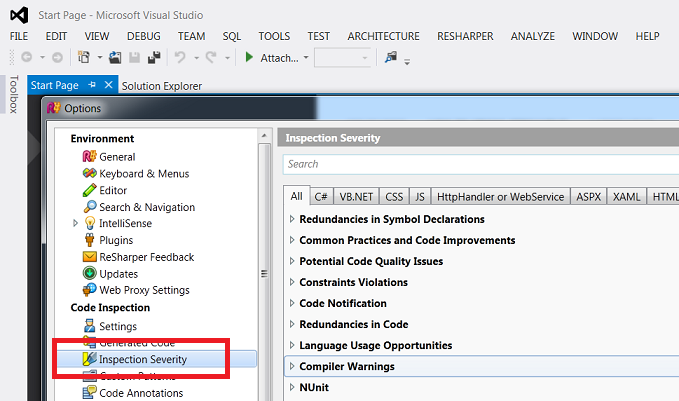
Task: Expand Compiler Warnings group
Action: (292, 366)
